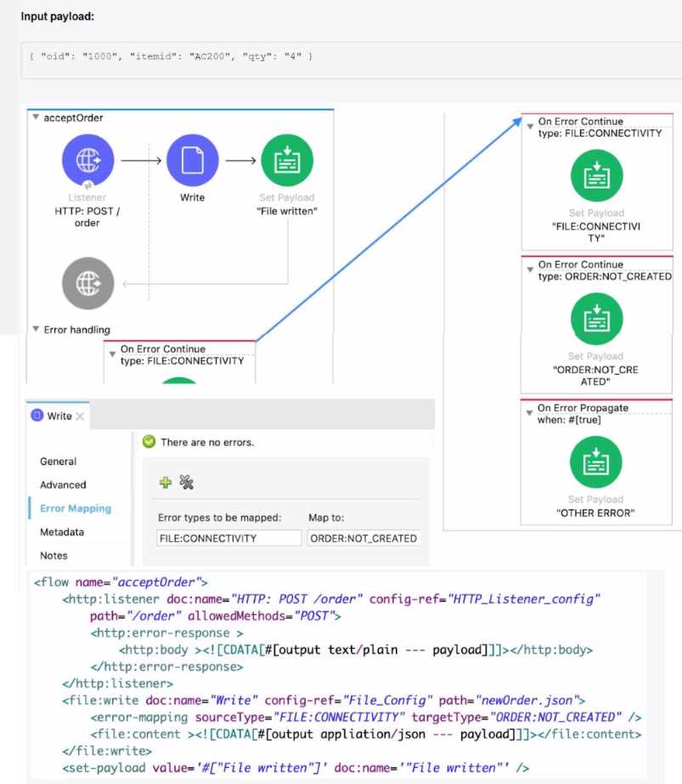This screenshot has height=784, width=682.
Task: Click green plus add mapping icon
Action: tap(166, 482)
